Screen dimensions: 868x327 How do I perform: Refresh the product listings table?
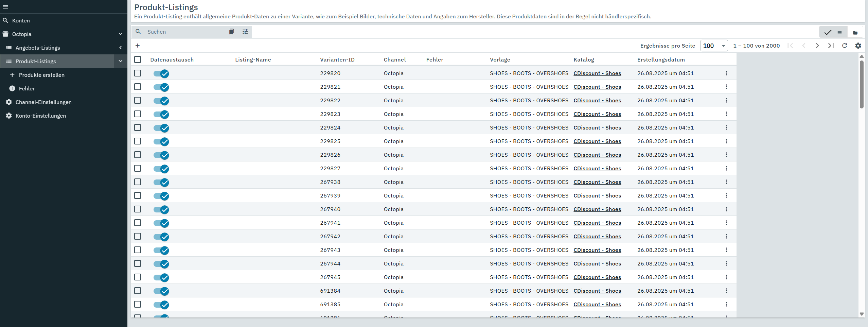[x=845, y=46]
